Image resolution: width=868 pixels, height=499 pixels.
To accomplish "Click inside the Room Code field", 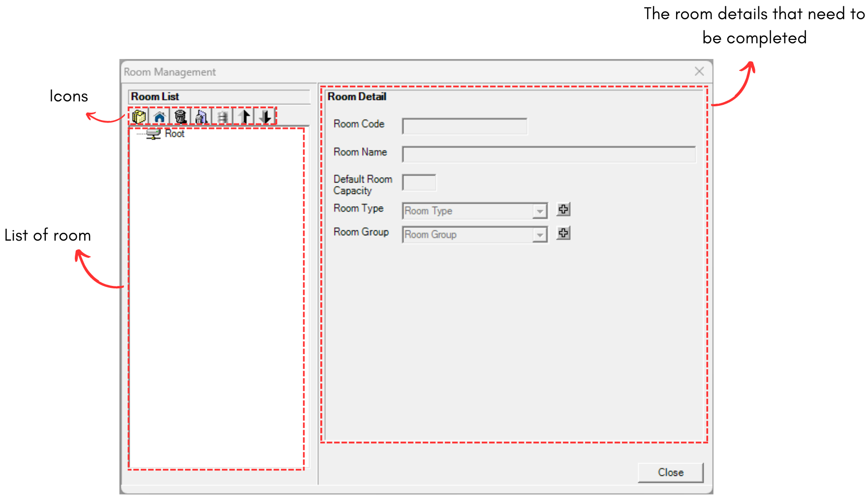I will coord(464,126).
